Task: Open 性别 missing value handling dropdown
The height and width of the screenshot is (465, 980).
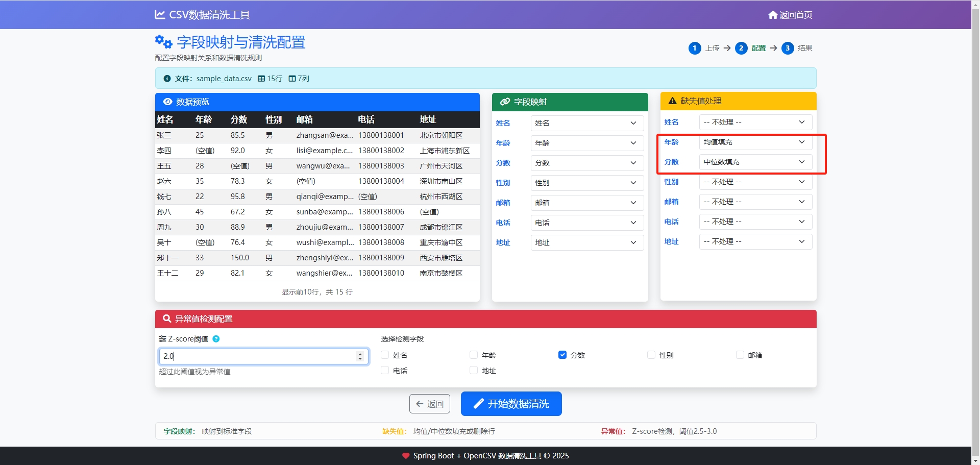Action: coord(755,182)
